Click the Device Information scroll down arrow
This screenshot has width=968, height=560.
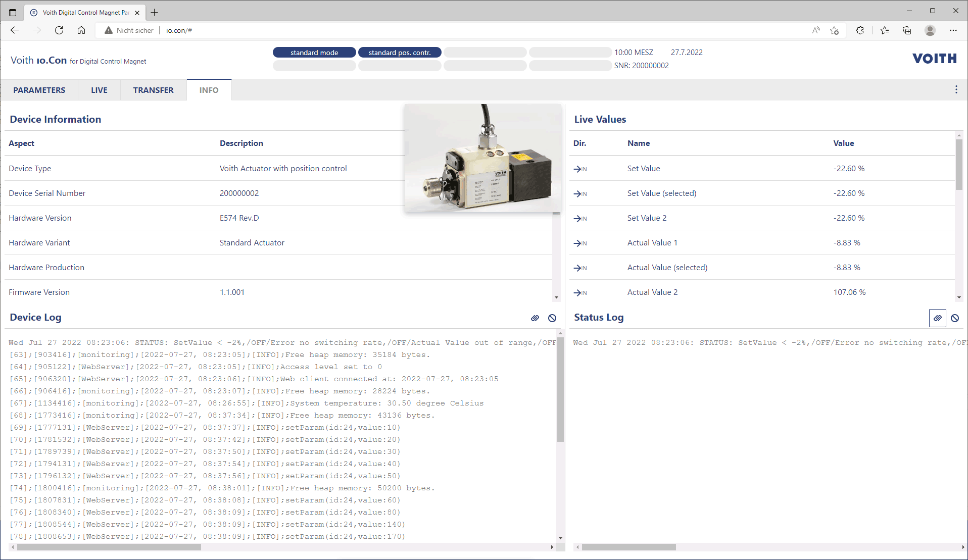click(x=556, y=297)
